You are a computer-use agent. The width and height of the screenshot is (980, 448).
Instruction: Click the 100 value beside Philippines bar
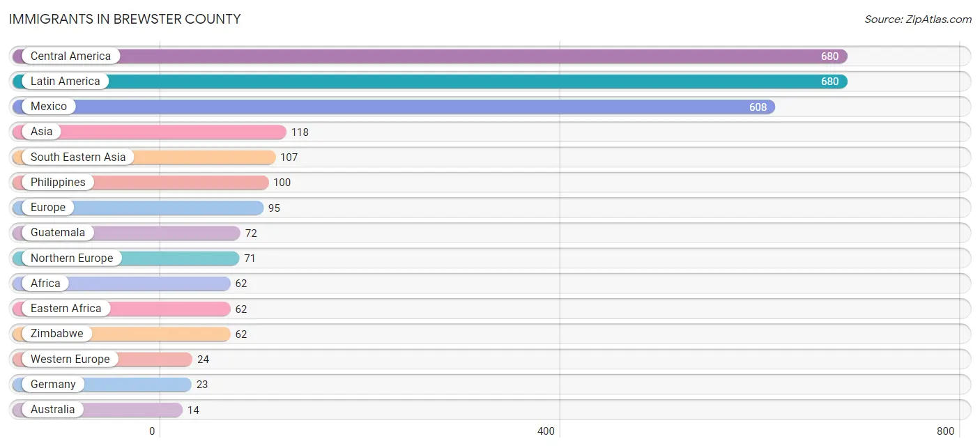point(282,183)
